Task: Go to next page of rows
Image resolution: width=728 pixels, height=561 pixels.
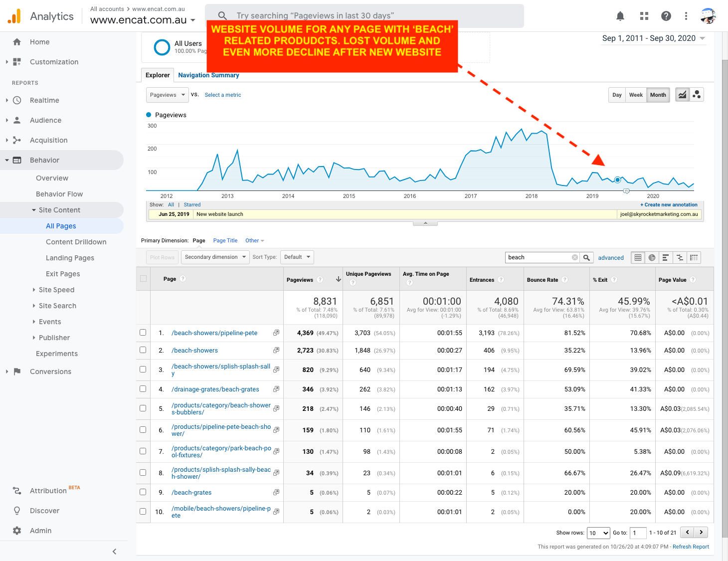Action: point(701,533)
